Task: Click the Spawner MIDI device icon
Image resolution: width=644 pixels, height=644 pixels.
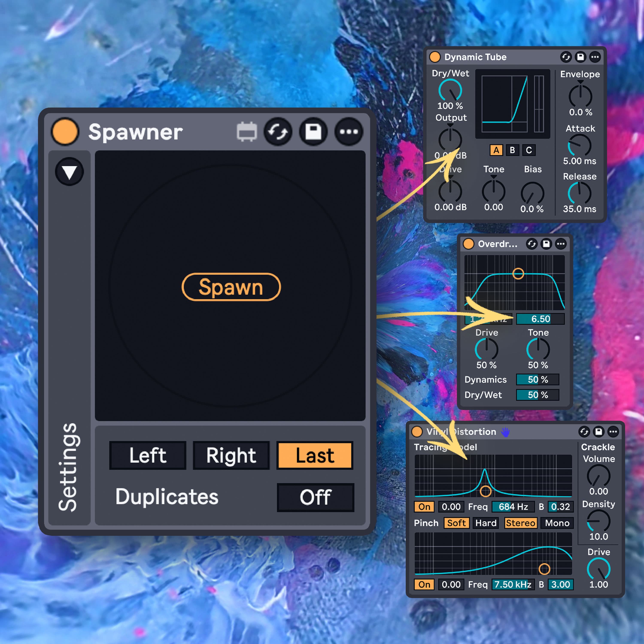Action: 247,132
